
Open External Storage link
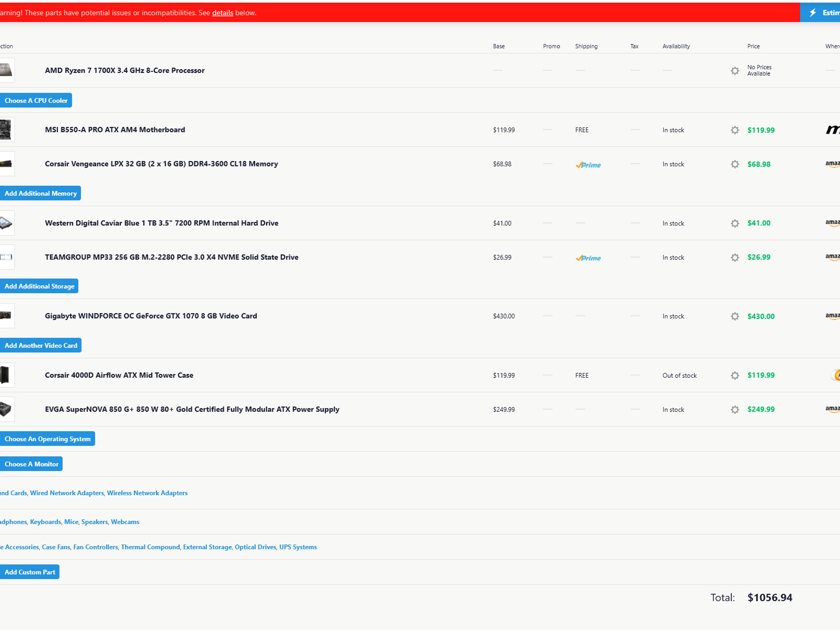(x=208, y=547)
